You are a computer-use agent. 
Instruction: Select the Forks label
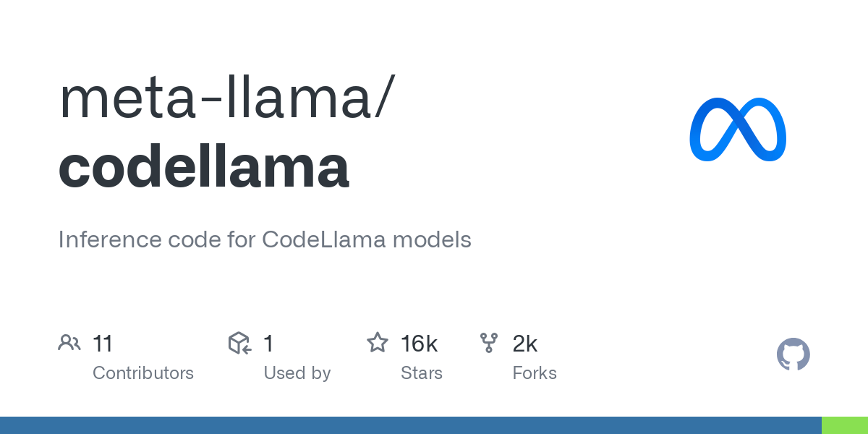(535, 373)
